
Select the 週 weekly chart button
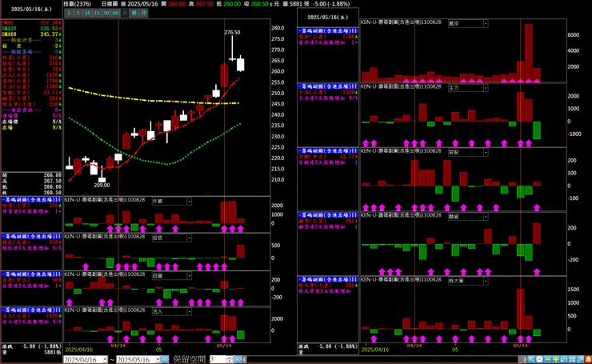tap(134, 13)
